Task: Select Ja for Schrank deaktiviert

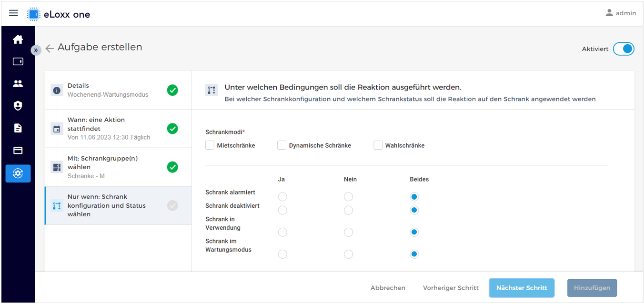Action: (282, 210)
